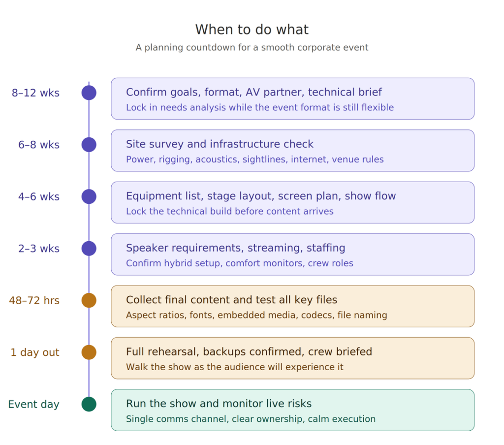Select the "48–72 hrs" time label
Screen dimensions: 504x445
click(34, 301)
